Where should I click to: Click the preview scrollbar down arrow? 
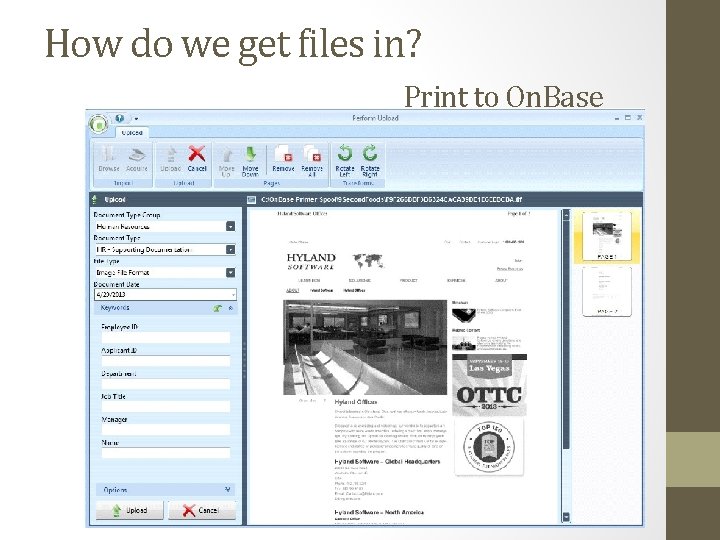pyautogui.click(x=566, y=517)
